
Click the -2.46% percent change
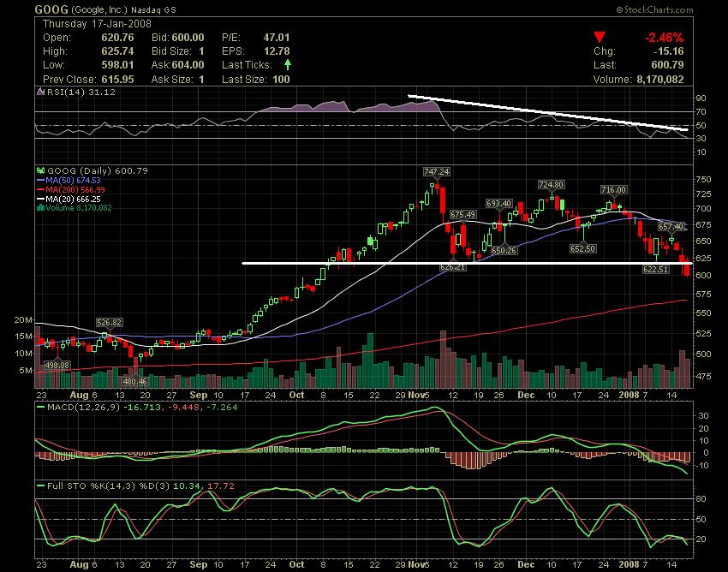click(665, 38)
